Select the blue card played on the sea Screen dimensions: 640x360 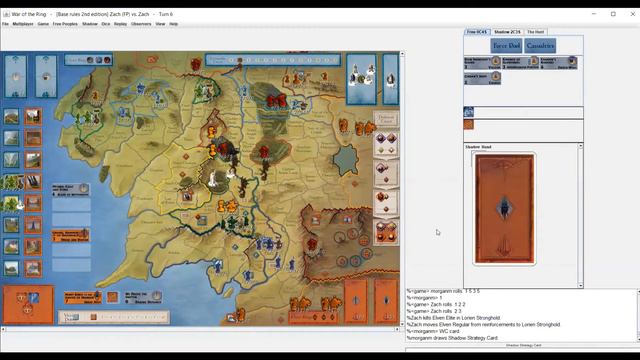coord(71,190)
